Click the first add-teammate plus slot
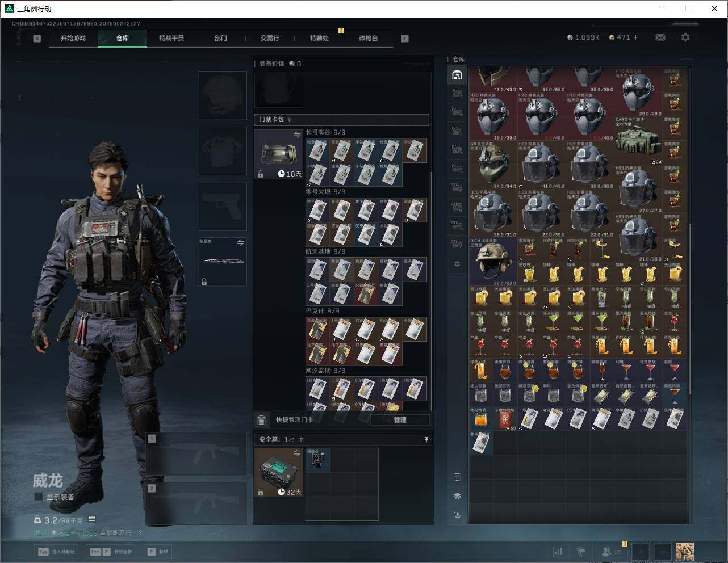Viewport: 728px width, 563px height. 641,552
